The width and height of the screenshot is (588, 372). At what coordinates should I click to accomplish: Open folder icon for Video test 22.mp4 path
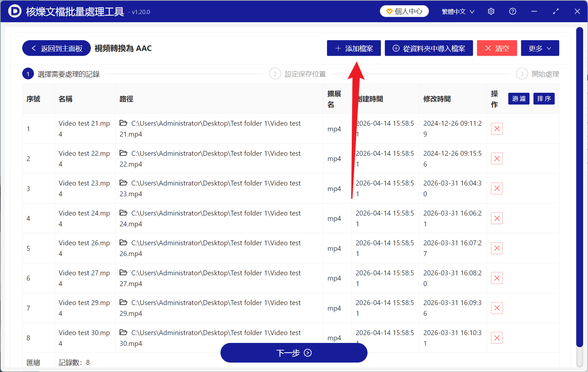123,153
